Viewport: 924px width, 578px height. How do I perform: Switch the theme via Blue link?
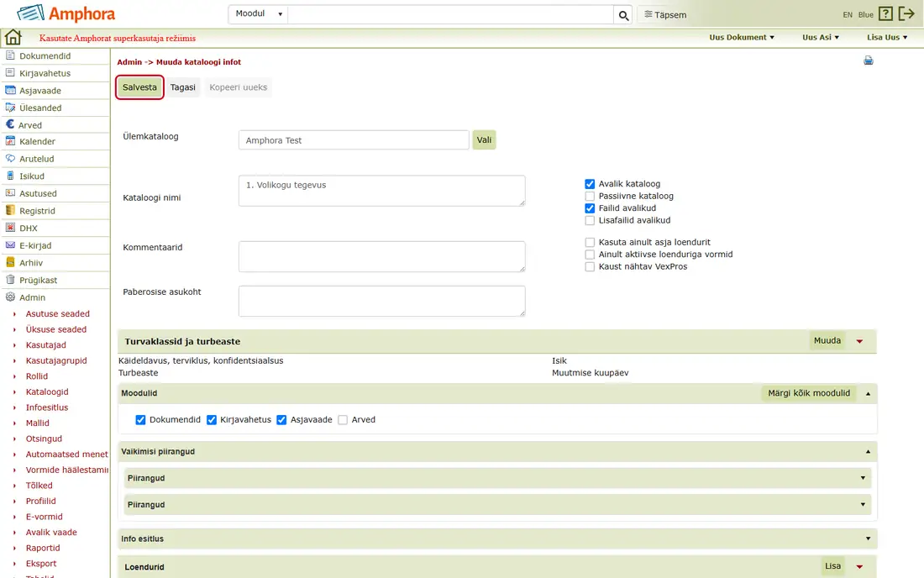[x=866, y=15]
